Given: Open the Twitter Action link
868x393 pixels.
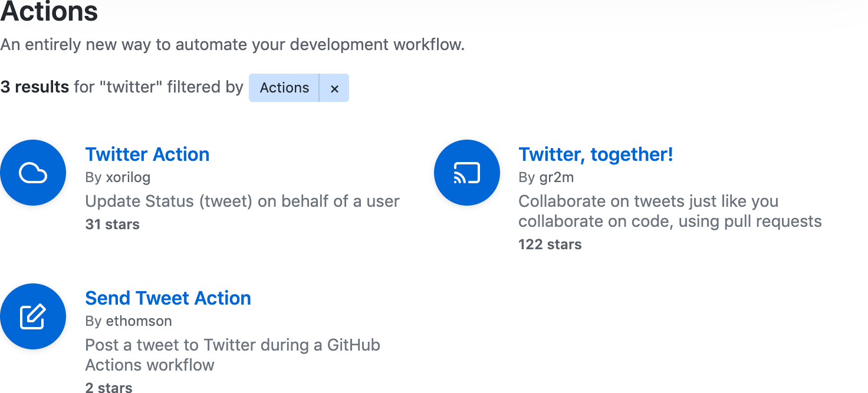Looking at the screenshot, I should (x=147, y=154).
